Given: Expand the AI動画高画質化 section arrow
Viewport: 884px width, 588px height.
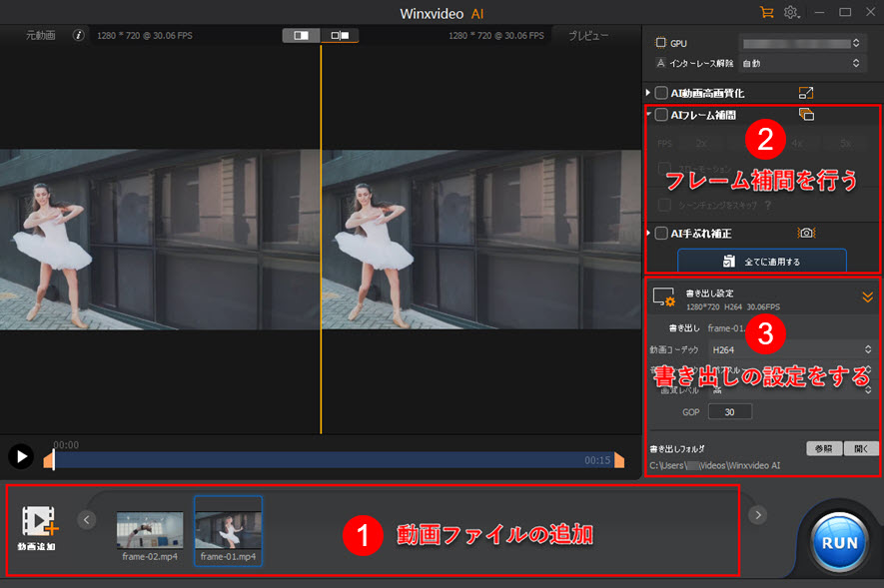Looking at the screenshot, I should pos(648,93).
